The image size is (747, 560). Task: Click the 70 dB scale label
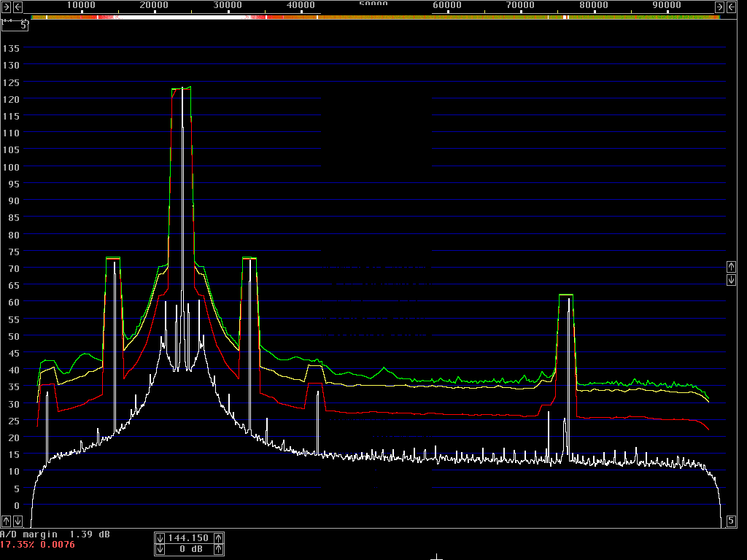pyautogui.click(x=14, y=268)
